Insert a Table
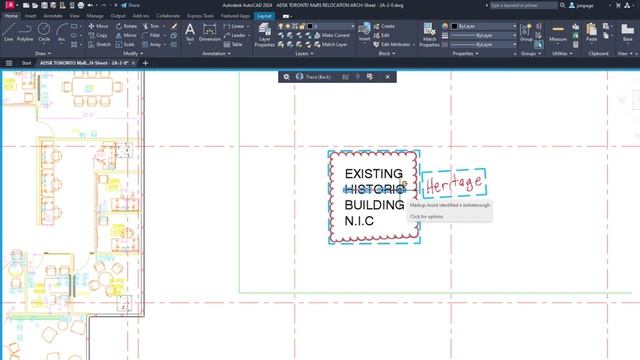 coord(233,44)
